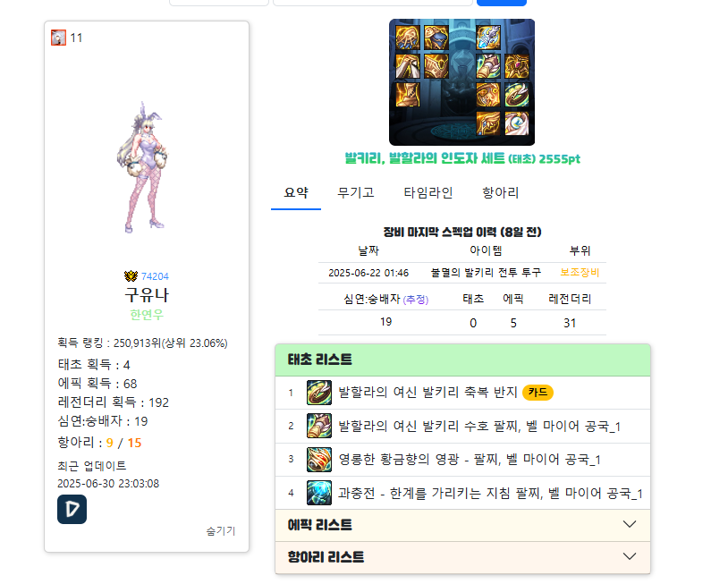The width and height of the screenshot is (728, 584).
Task: Click the 과충전 blue lightning item icon
Action: click(x=319, y=493)
